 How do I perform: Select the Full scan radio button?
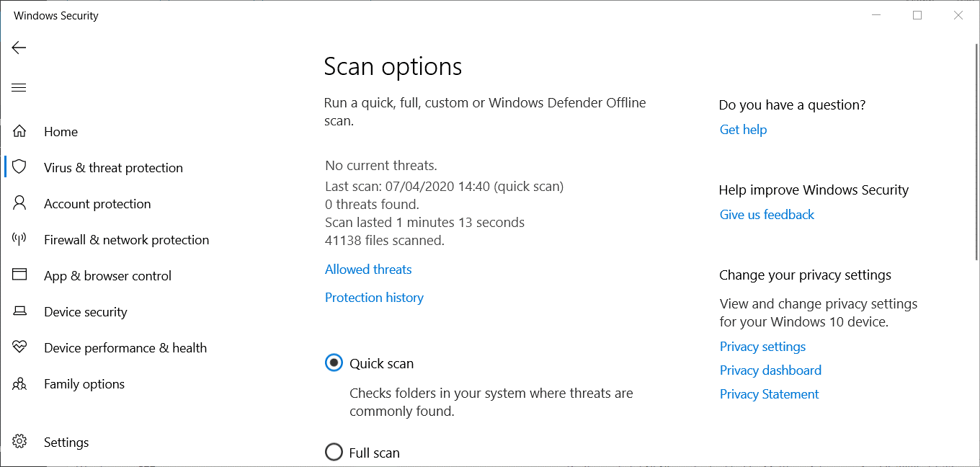[334, 453]
